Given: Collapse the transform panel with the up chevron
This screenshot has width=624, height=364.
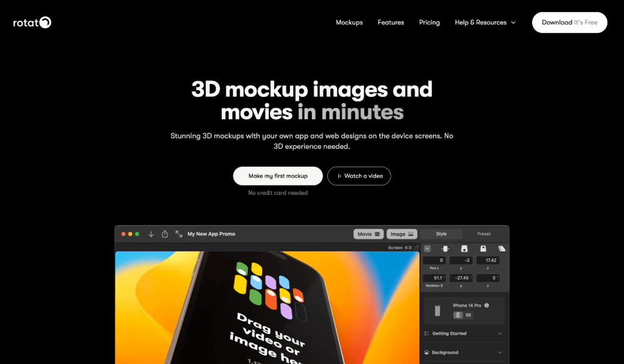Looking at the screenshot, I should click(x=427, y=249).
